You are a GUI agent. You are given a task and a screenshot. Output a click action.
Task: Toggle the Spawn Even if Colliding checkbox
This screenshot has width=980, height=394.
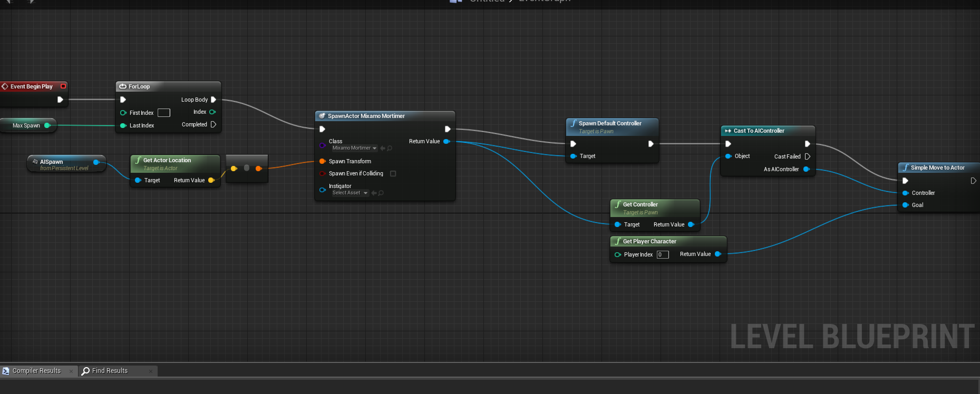tap(393, 173)
